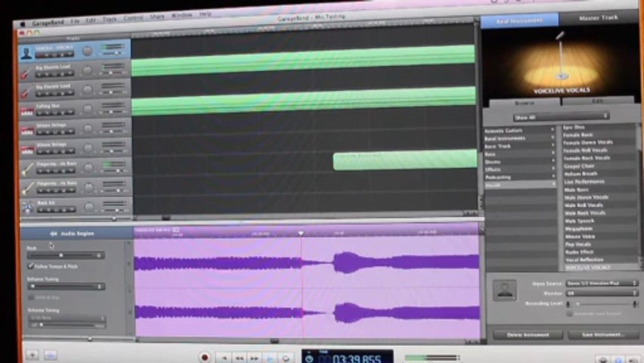Switch to the Real Instrument tab
Viewport: 644px width, 363px height.
[x=520, y=21]
